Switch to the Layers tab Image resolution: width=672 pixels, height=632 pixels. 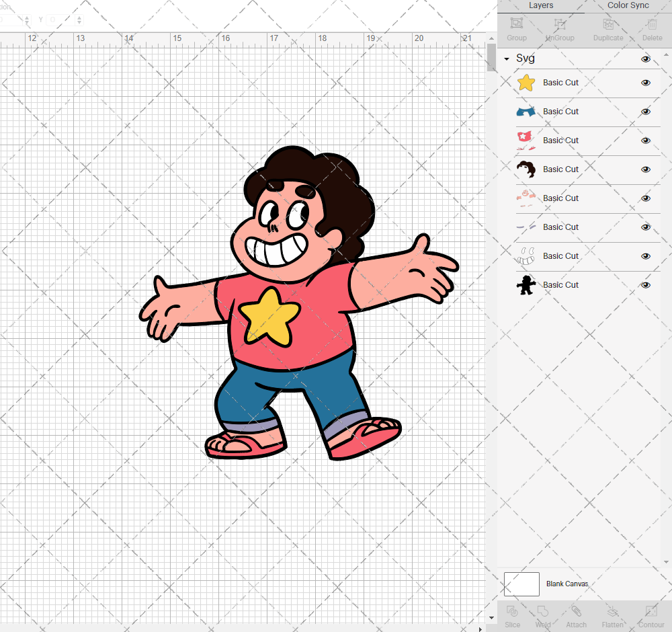click(541, 5)
